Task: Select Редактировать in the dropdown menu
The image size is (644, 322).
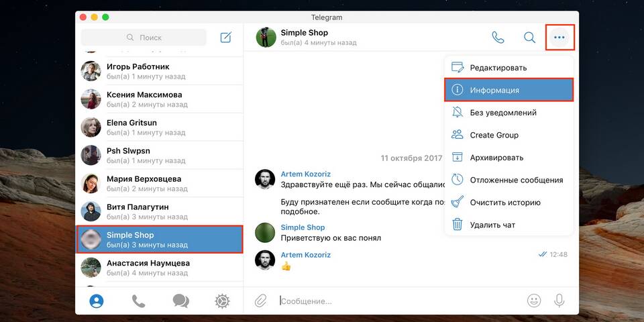Action: coord(508,67)
